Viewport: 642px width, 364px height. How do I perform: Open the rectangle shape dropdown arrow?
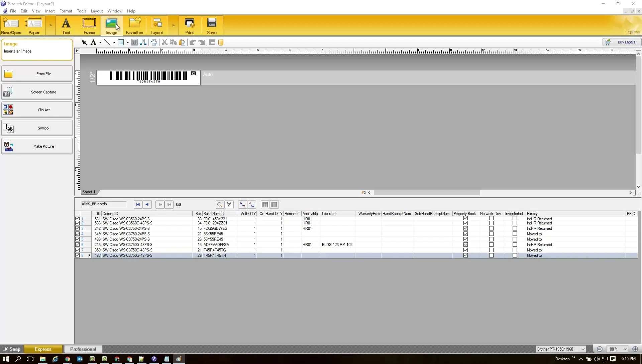[128, 42]
